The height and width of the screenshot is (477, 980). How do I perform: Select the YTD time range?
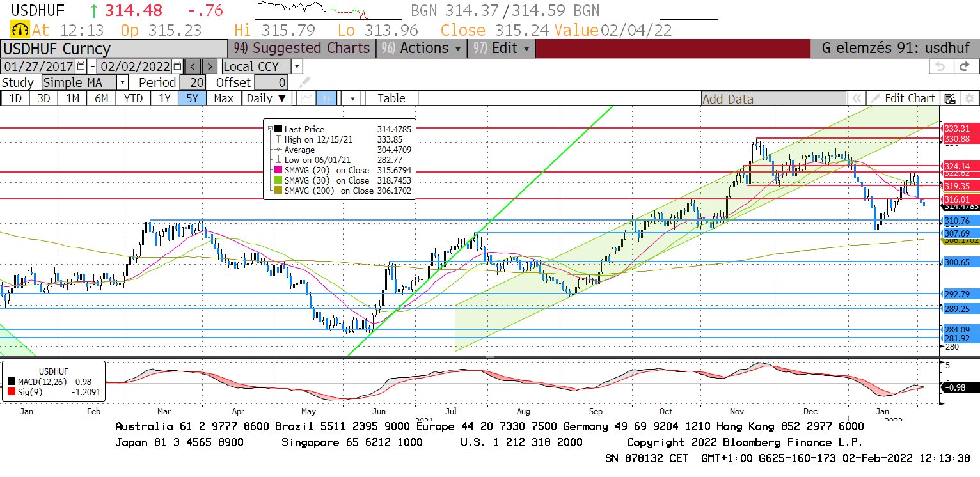point(133,98)
